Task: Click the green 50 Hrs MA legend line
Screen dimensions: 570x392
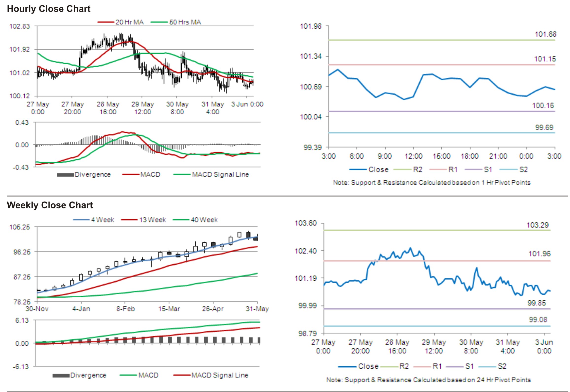Action: 159,22
